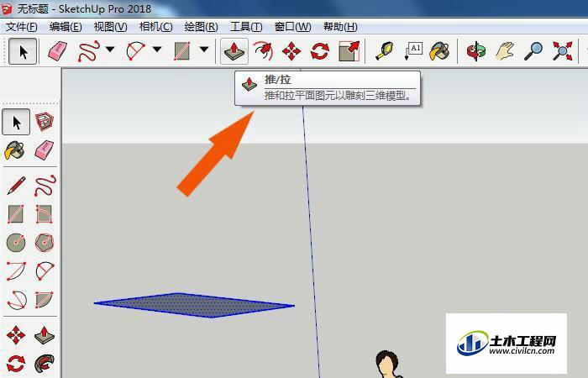Click the selected blue rectangular face in viewport
Screen dimensions: 588x378
click(194, 305)
